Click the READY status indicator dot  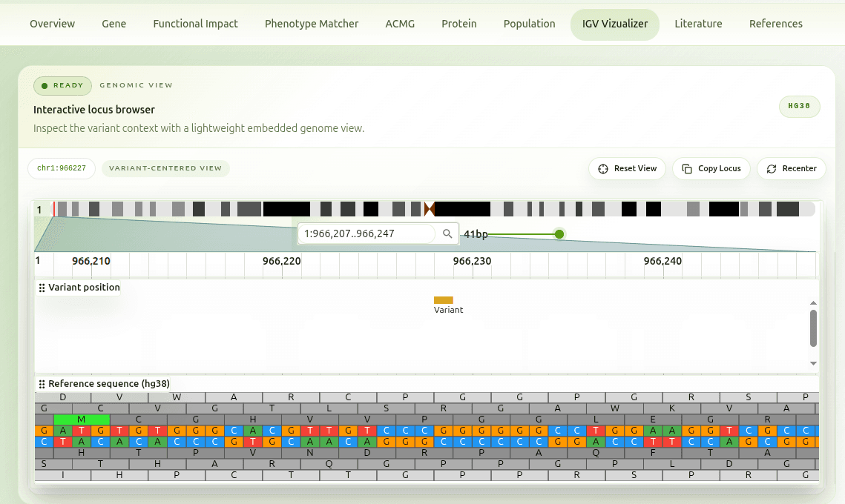[x=45, y=85]
